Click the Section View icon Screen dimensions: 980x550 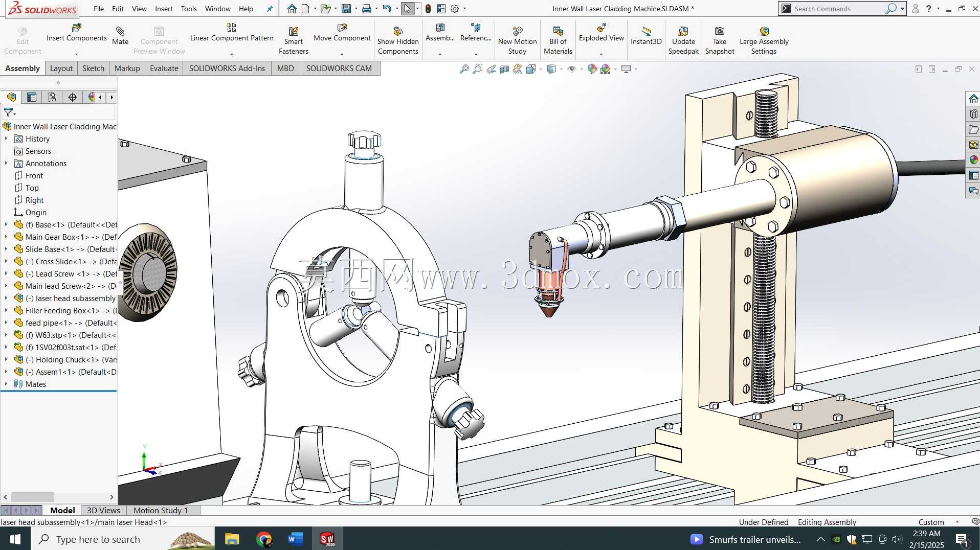click(504, 69)
